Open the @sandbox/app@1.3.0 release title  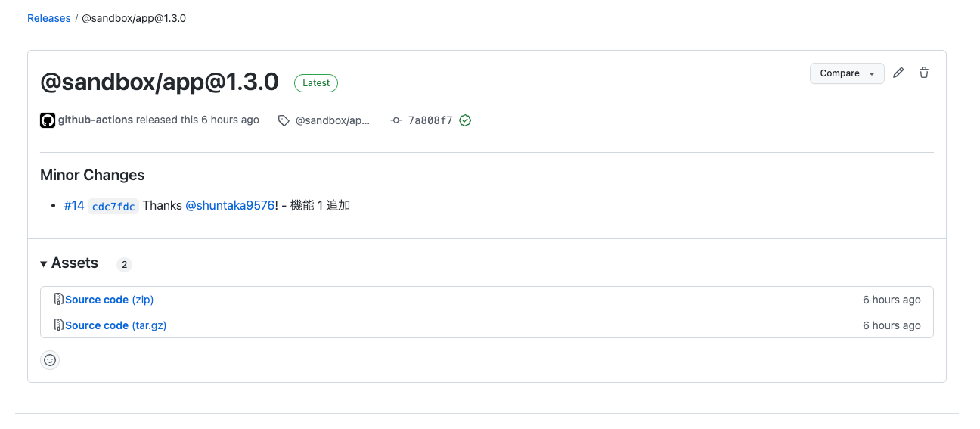[160, 82]
